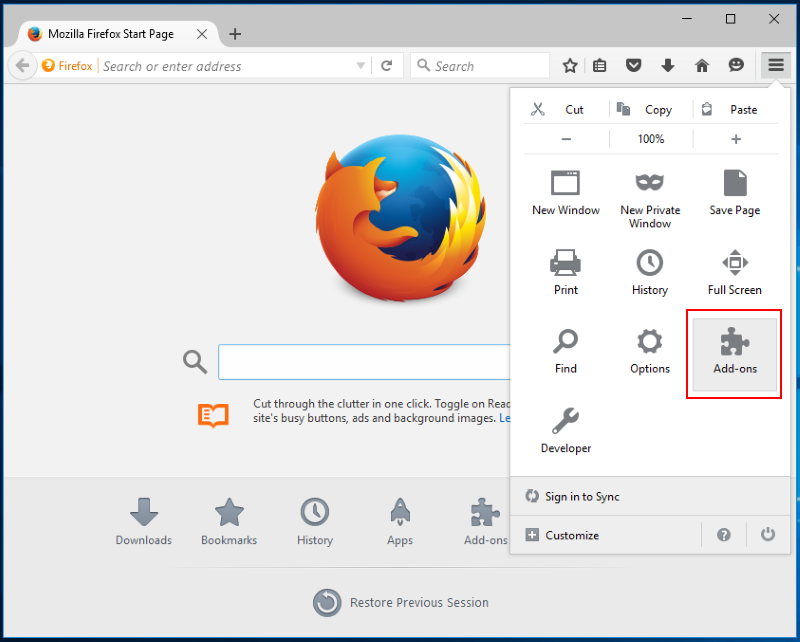Select the Mozilla Firefox Start Page tab

(117, 34)
